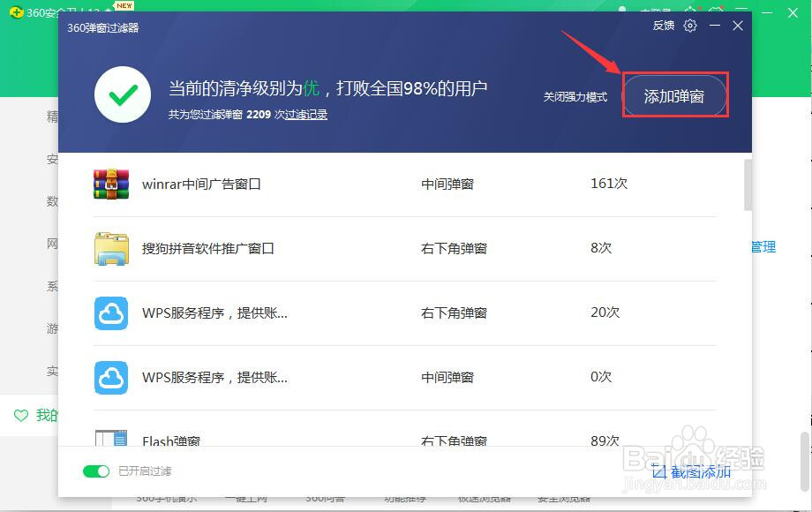Click 截图添加 at bottom right
Screen dimensions: 812x512
pyautogui.click(x=691, y=472)
